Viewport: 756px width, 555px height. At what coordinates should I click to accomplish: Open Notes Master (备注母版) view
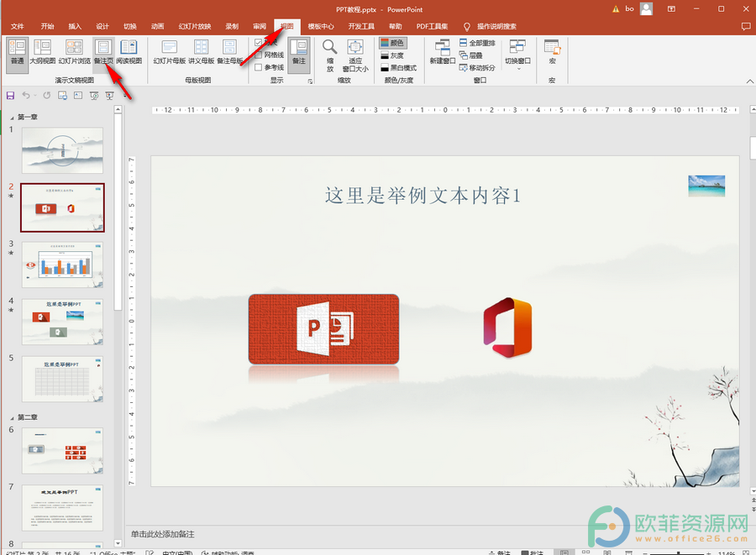(229, 53)
